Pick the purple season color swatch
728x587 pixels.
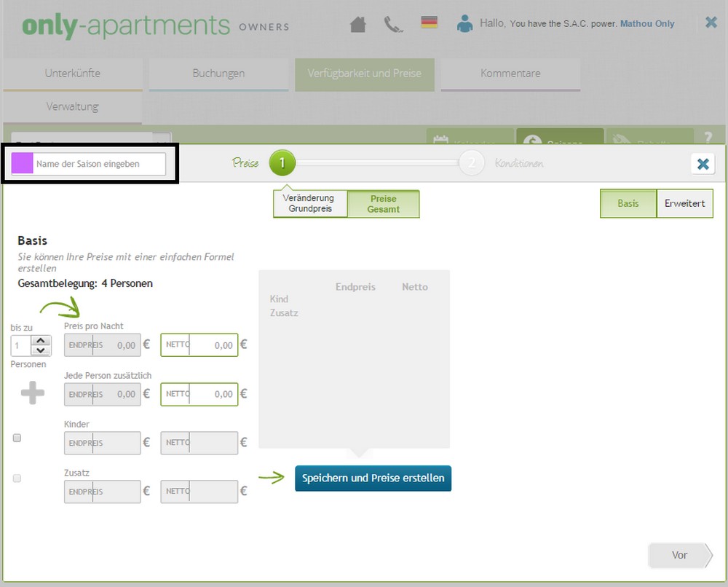pos(23,164)
